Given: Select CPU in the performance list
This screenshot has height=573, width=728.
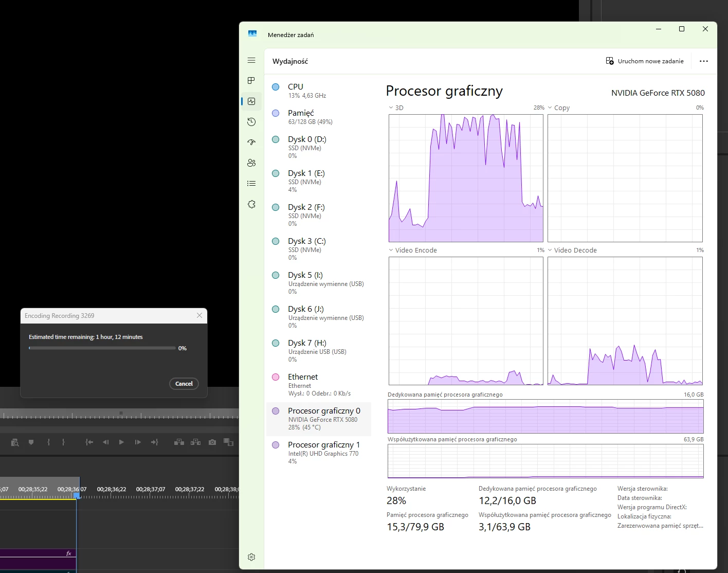Looking at the screenshot, I should [x=319, y=91].
